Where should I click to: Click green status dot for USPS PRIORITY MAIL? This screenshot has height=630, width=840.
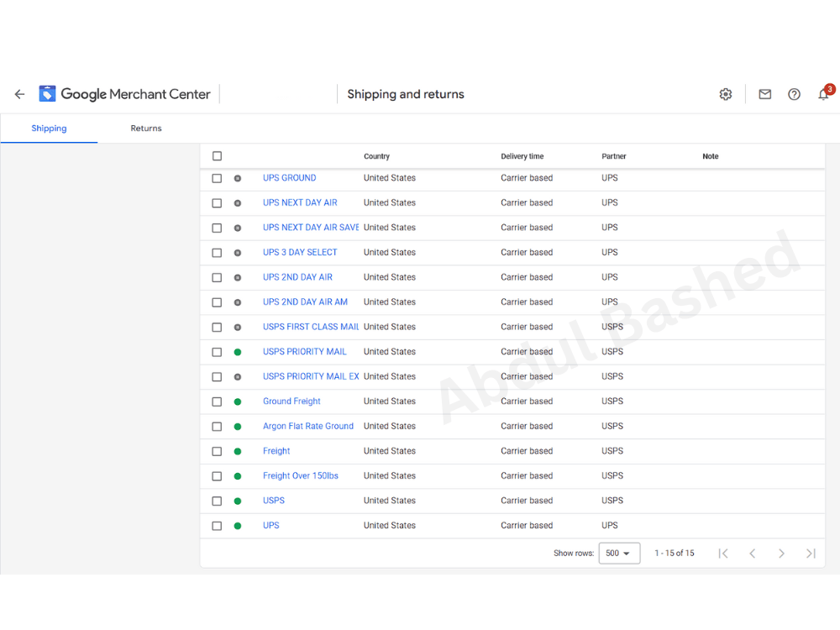click(x=238, y=352)
